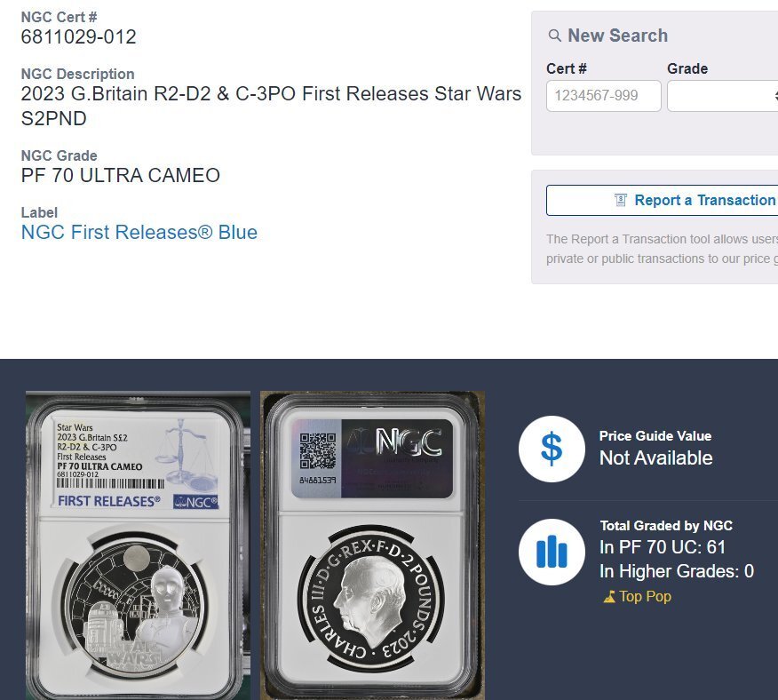Click the QR code on slab back
The image size is (778, 700).
[x=318, y=450]
